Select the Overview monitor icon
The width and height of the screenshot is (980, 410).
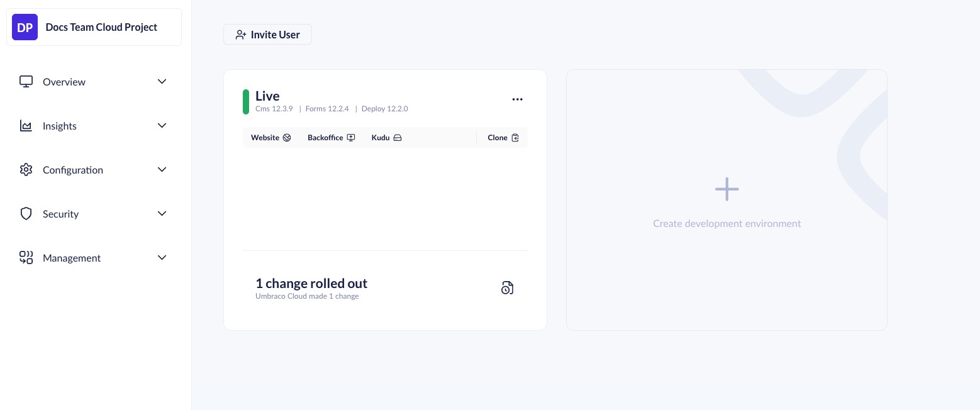pyautogui.click(x=26, y=82)
